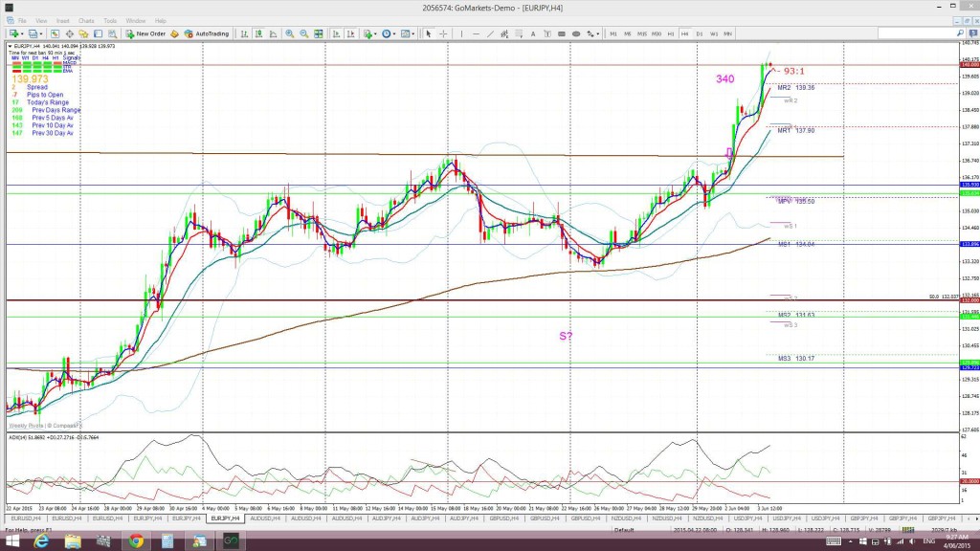Open the Tools menu
Image resolution: width=980 pixels, height=551 pixels.
click(110, 21)
